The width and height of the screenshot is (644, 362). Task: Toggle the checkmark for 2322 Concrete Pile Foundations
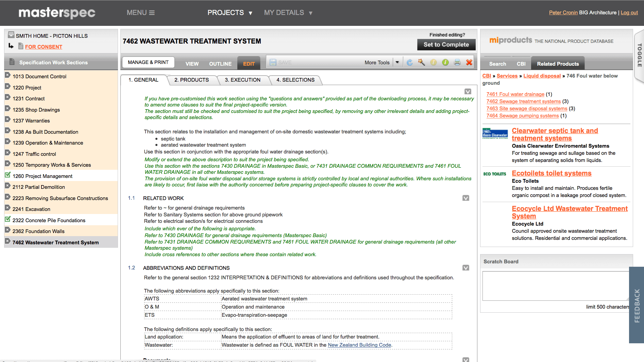7,219
